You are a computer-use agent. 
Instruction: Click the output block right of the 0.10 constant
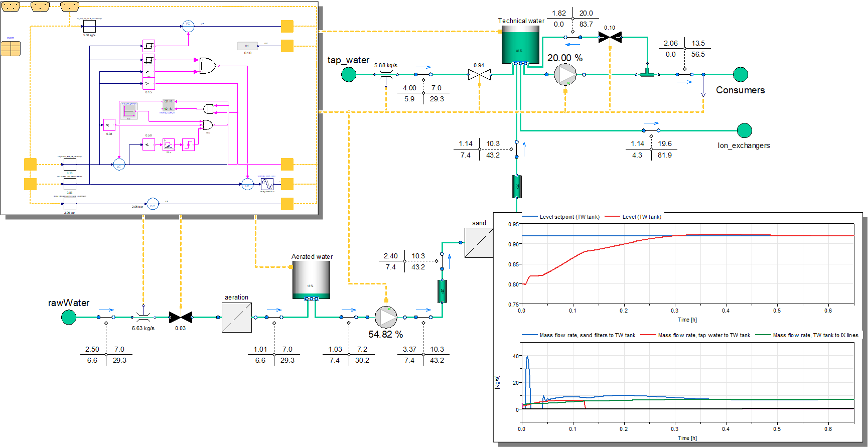pyautogui.click(x=287, y=46)
